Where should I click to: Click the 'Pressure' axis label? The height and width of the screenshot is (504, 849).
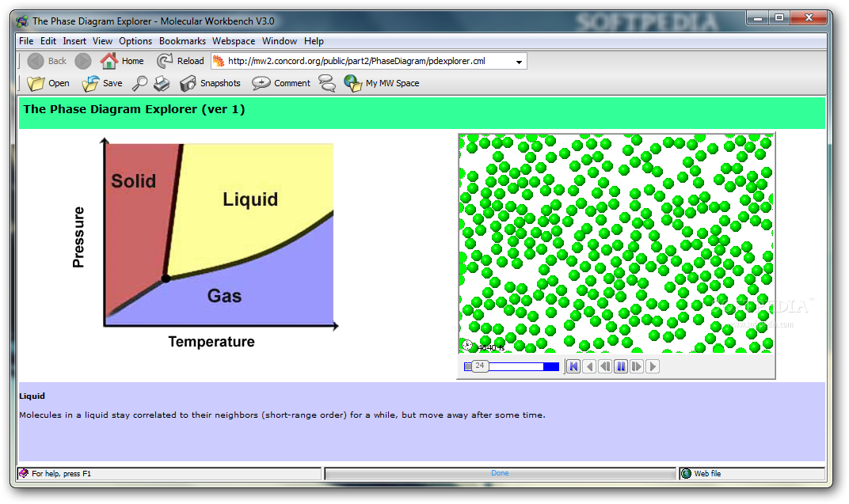click(x=78, y=237)
